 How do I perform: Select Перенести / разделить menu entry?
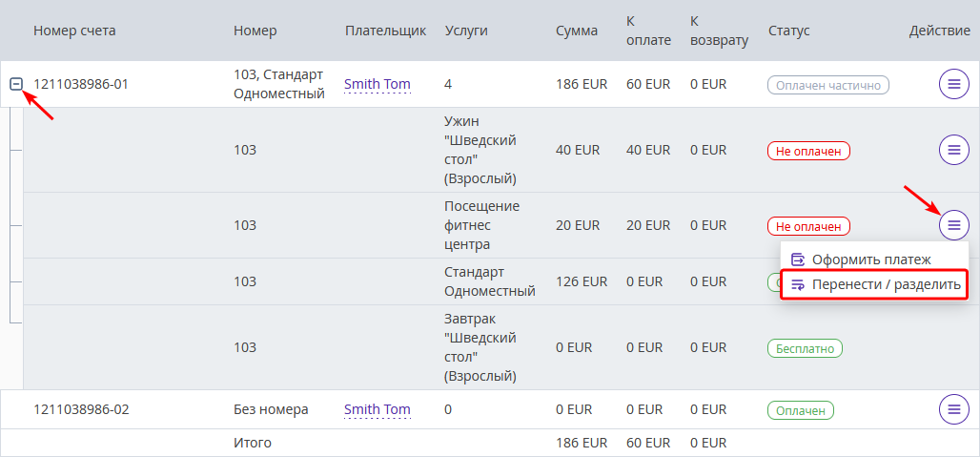click(874, 285)
